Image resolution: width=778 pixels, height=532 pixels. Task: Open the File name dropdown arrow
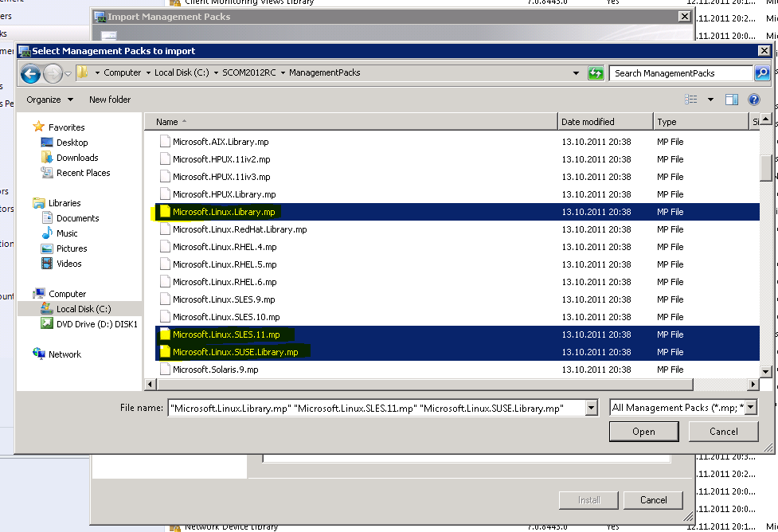591,408
